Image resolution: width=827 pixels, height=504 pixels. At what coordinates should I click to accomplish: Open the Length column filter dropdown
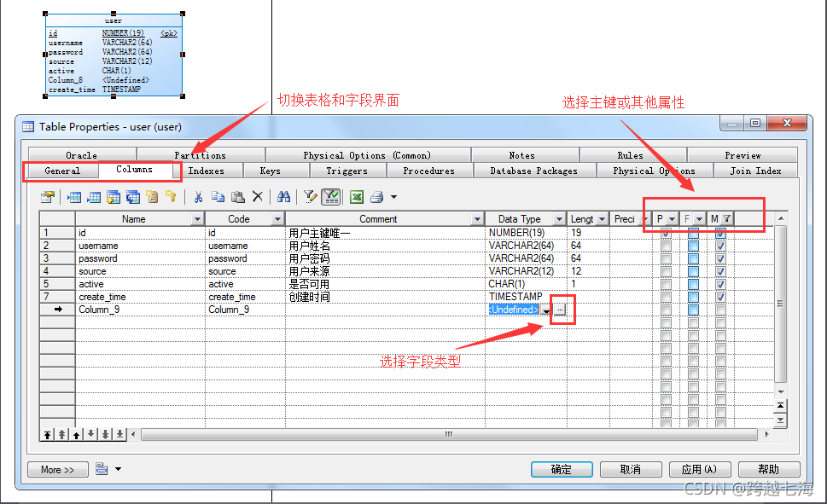pos(602,219)
